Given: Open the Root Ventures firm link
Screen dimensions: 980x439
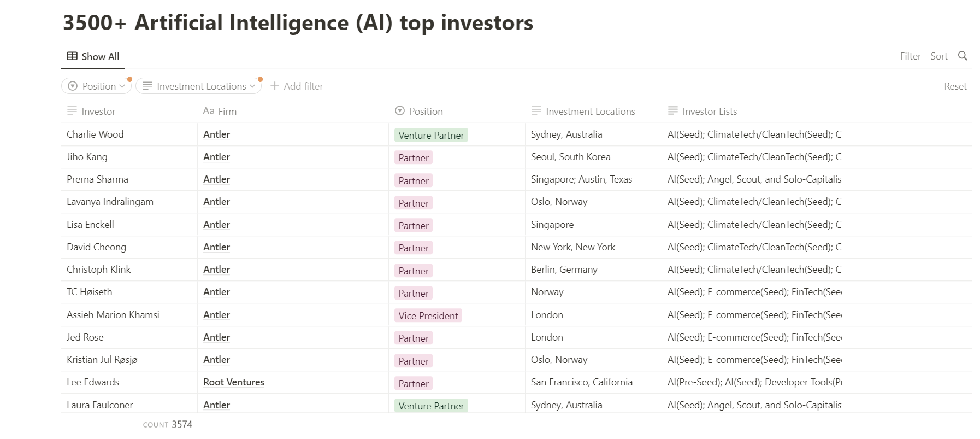Looking at the screenshot, I should click(234, 382).
